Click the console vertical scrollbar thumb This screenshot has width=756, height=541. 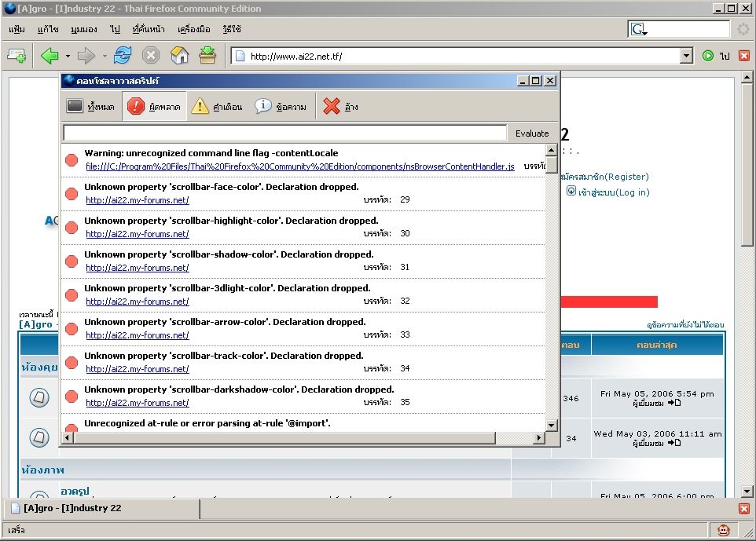click(x=552, y=165)
